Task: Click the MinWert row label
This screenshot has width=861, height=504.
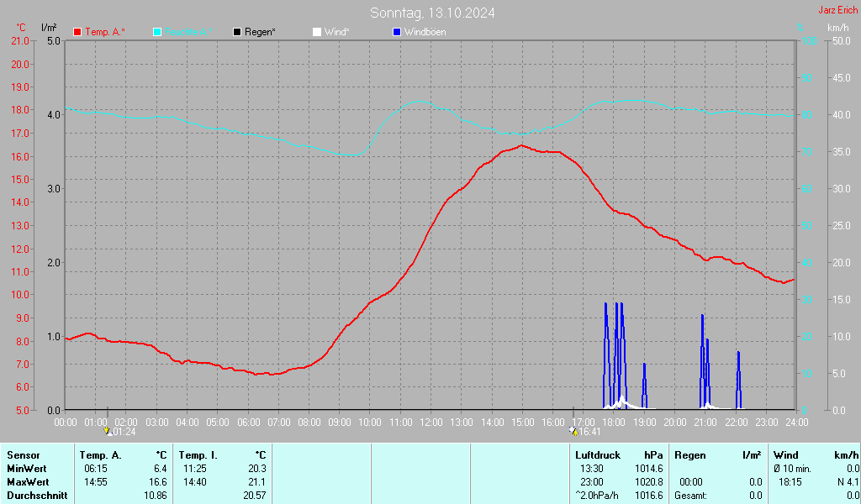Action: 27,469
